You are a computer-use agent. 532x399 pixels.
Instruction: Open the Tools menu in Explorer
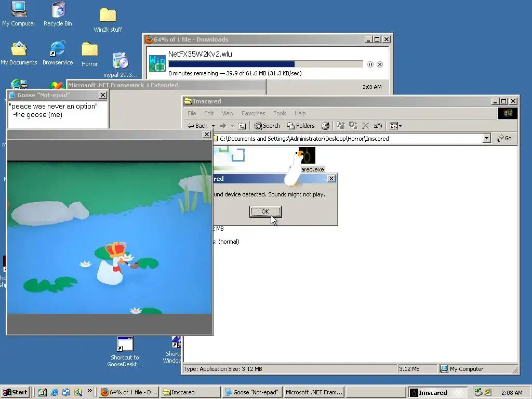point(280,113)
